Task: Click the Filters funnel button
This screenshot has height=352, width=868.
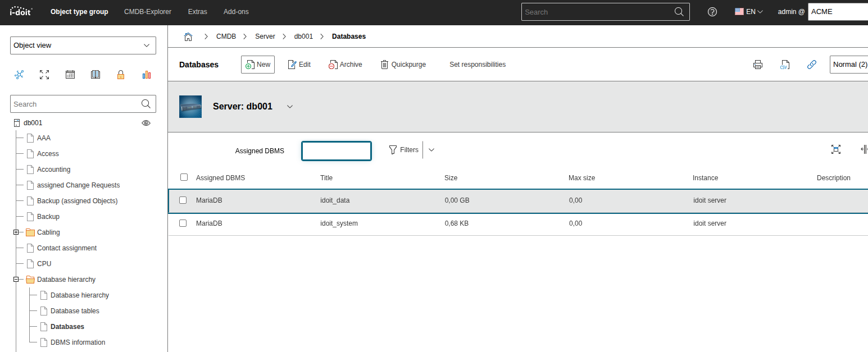Action: (x=404, y=150)
